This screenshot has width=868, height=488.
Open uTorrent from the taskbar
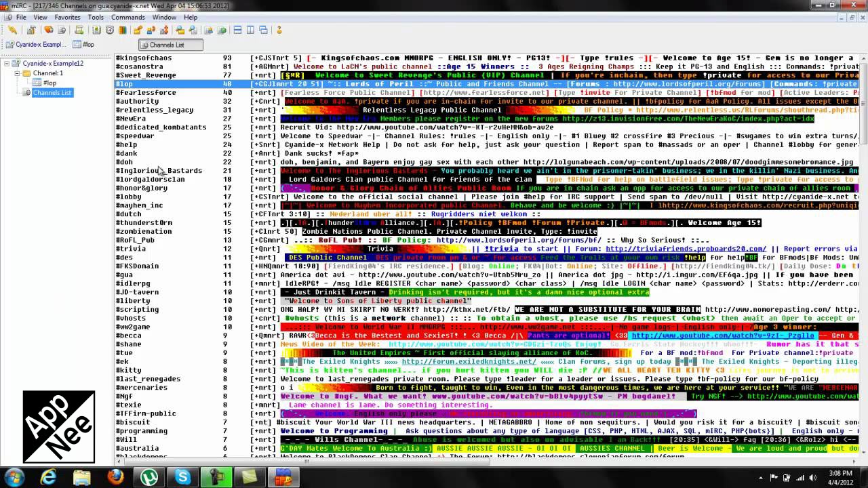pos(149,477)
